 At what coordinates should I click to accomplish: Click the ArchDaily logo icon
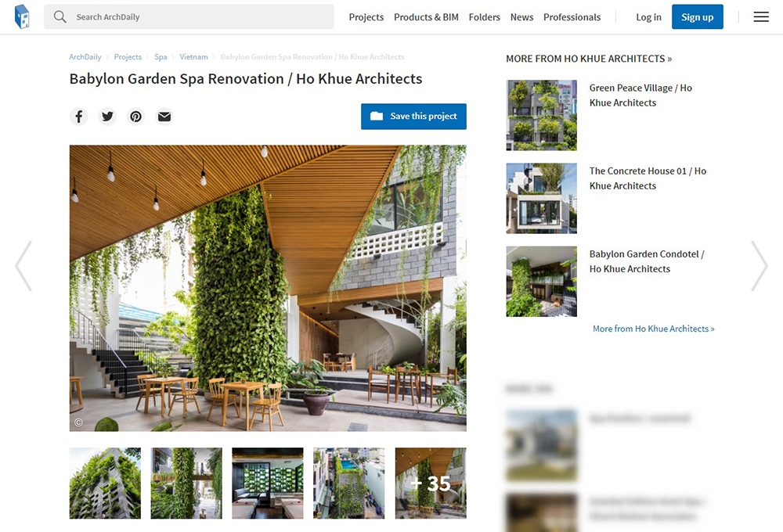tap(22, 16)
